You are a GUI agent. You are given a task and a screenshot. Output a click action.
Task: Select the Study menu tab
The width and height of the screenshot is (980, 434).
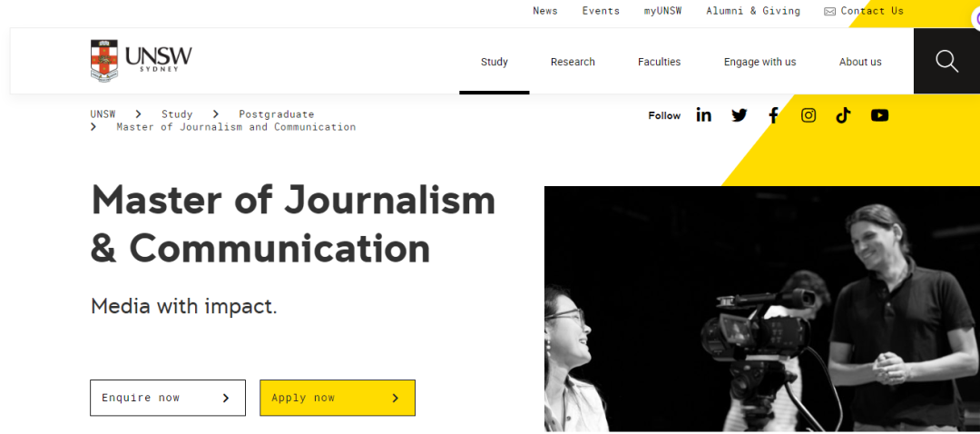(495, 62)
